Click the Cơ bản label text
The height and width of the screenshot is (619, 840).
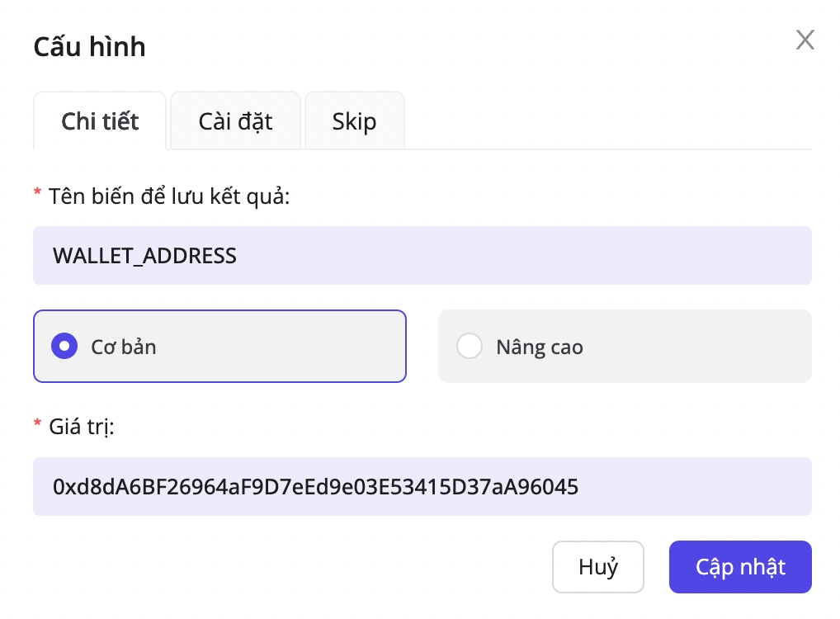[x=124, y=347]
